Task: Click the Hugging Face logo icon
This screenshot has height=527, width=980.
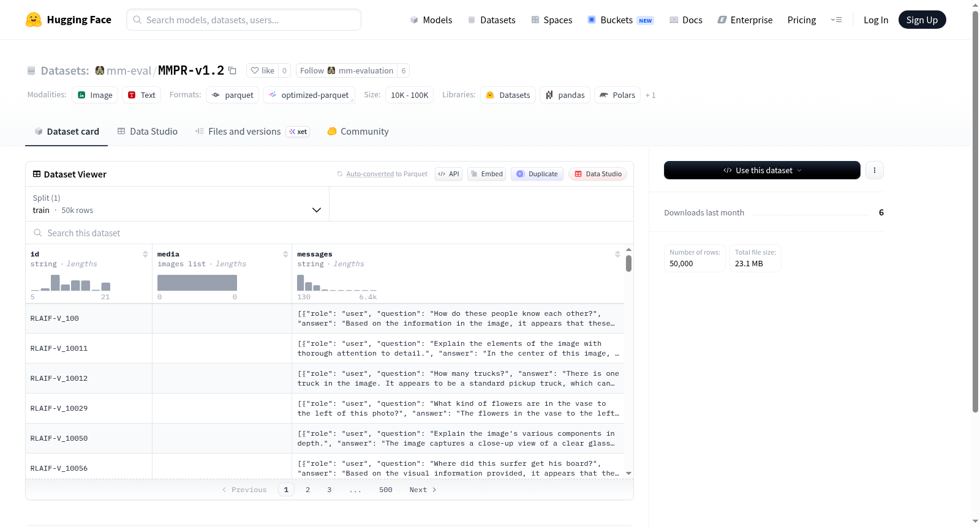Action: click(34, 20)
